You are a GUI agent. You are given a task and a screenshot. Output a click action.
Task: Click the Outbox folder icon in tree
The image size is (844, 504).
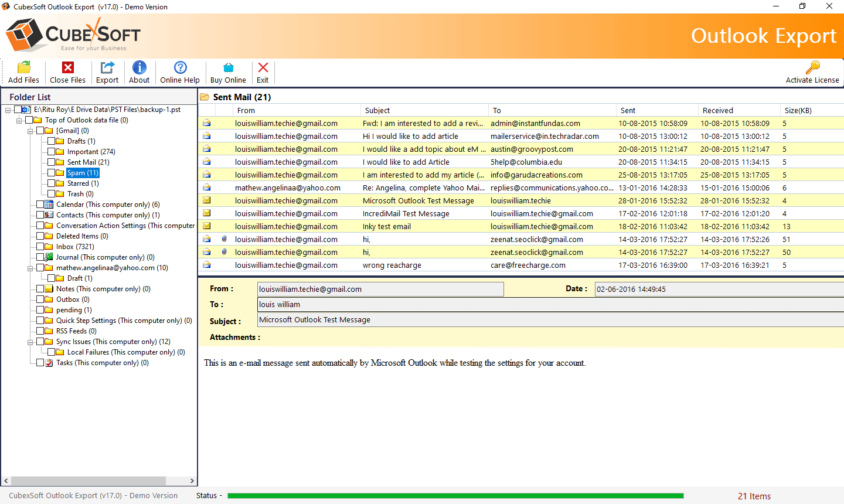(49, 299)
